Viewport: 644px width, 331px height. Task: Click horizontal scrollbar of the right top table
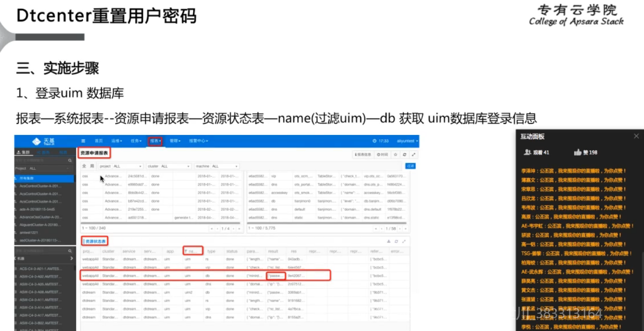327,222
